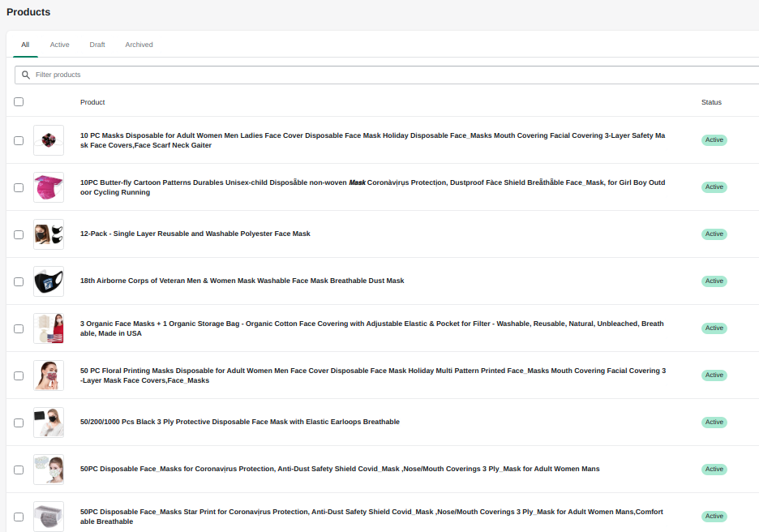Click the 50/200/1000 Black mask thumbnail

(49, 422)
